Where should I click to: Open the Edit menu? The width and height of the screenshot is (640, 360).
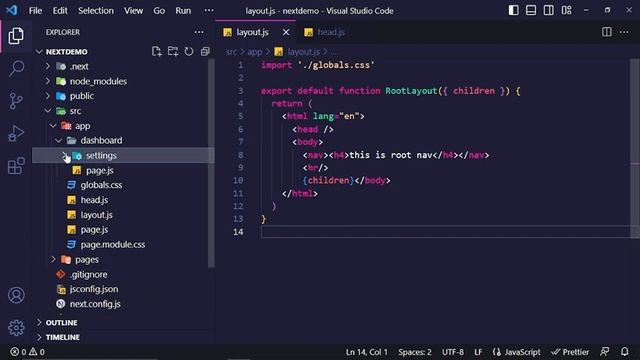60,11
